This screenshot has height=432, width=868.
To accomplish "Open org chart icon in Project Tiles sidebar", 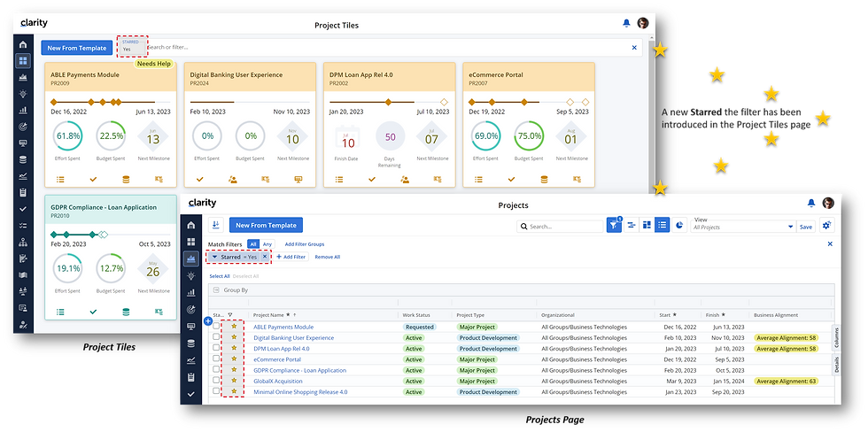I will [x=23, y=241].
